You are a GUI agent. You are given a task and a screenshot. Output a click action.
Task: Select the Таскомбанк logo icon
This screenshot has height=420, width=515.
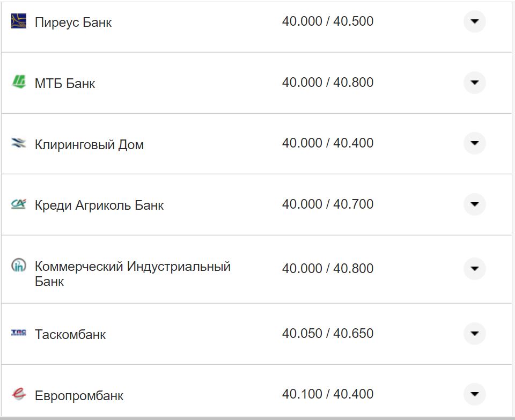point(18,333)
